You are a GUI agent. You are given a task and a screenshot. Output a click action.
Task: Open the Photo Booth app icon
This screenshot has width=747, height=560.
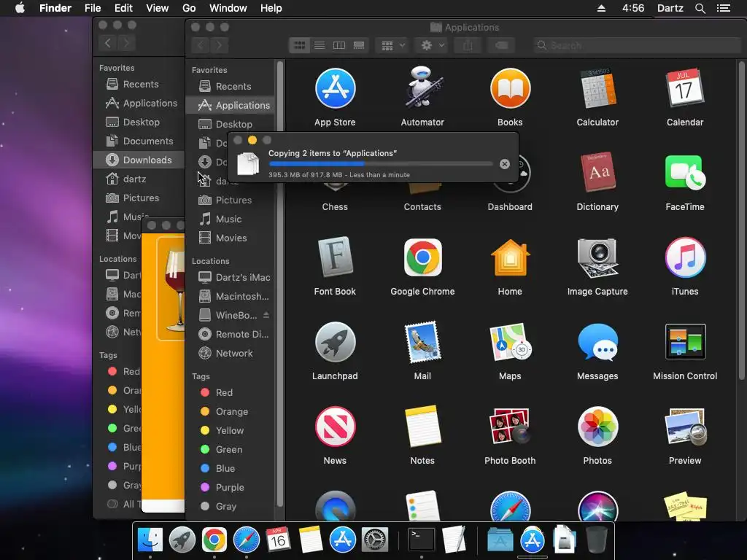pyautogui.click(x=510, y=427)
